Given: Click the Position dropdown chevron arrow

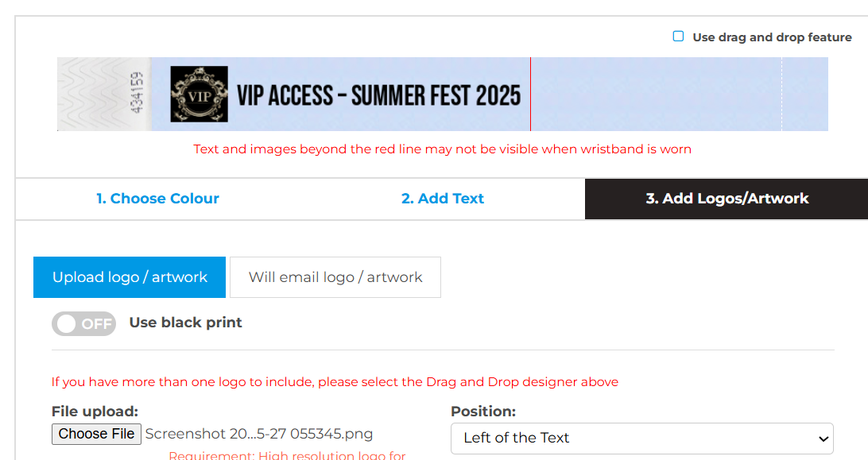Looking at the screenshot, I should coord(822,439).
